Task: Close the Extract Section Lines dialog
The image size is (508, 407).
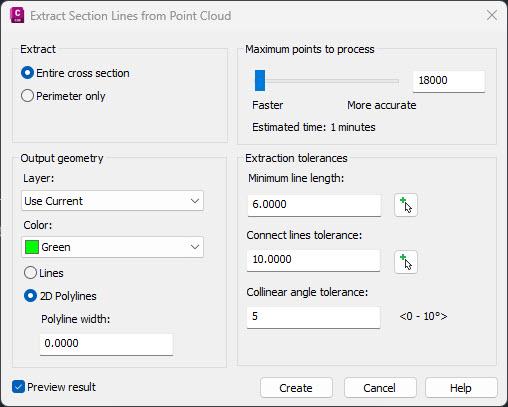Action: click(x=492, y=15)
